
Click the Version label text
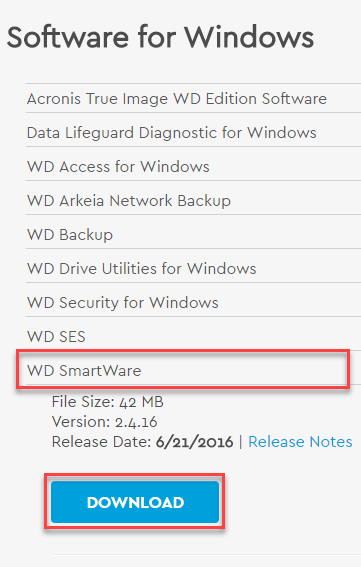(x=81, y=422)
